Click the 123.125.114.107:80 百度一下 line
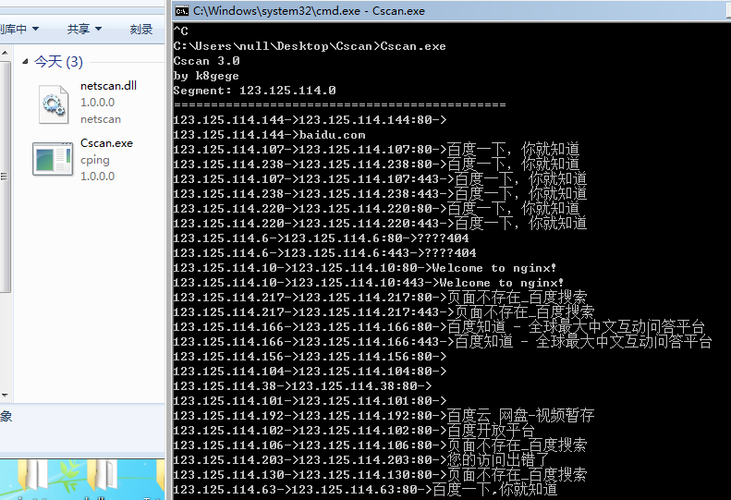The width and height of the screenshot is (731, 500). click(x=376, y=149)
